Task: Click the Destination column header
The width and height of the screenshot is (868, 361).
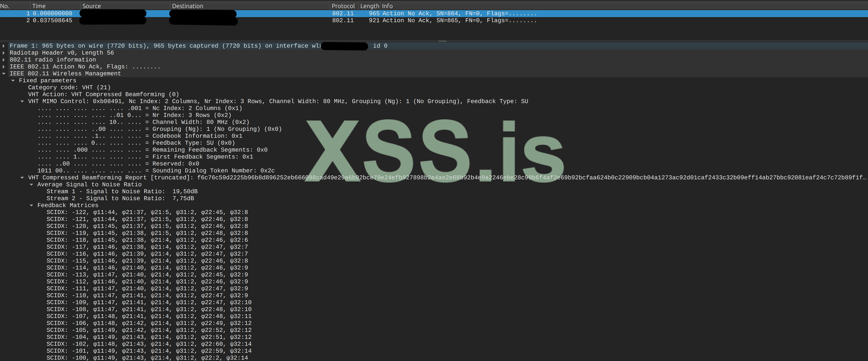Action: [187, 6]
